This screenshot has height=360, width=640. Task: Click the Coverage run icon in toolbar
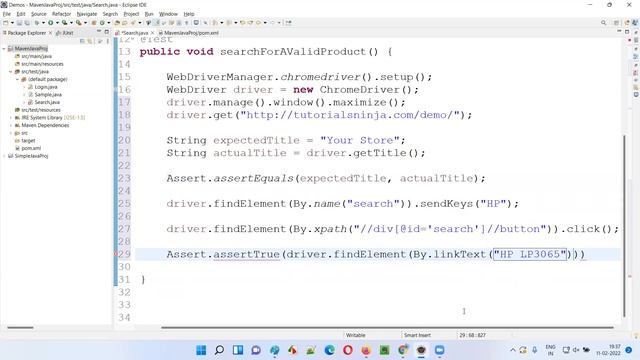tap(64, 23)
